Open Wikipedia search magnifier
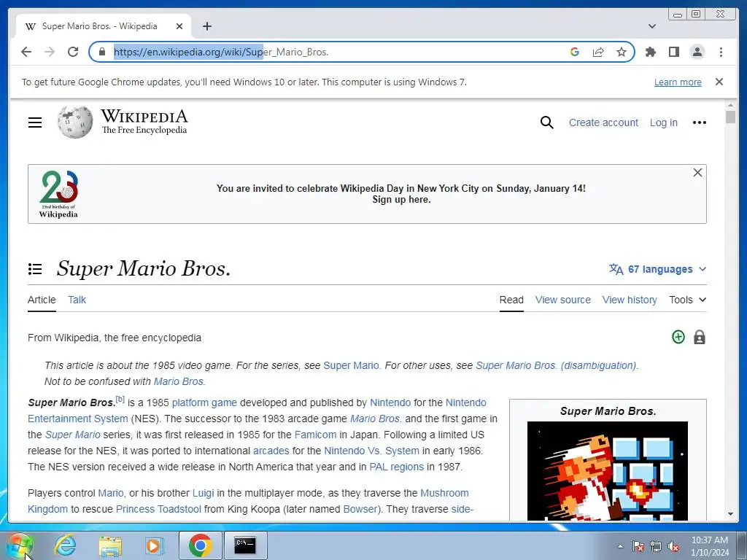The width and height of the screenshot is (747, 560). click(x=547, y=122)
